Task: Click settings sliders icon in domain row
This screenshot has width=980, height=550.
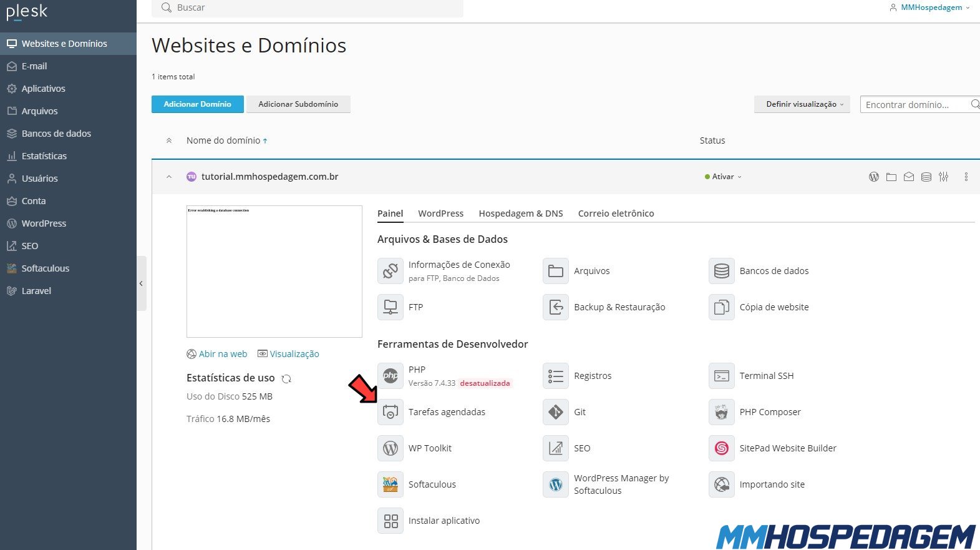Action: click(x=944, y=177)
